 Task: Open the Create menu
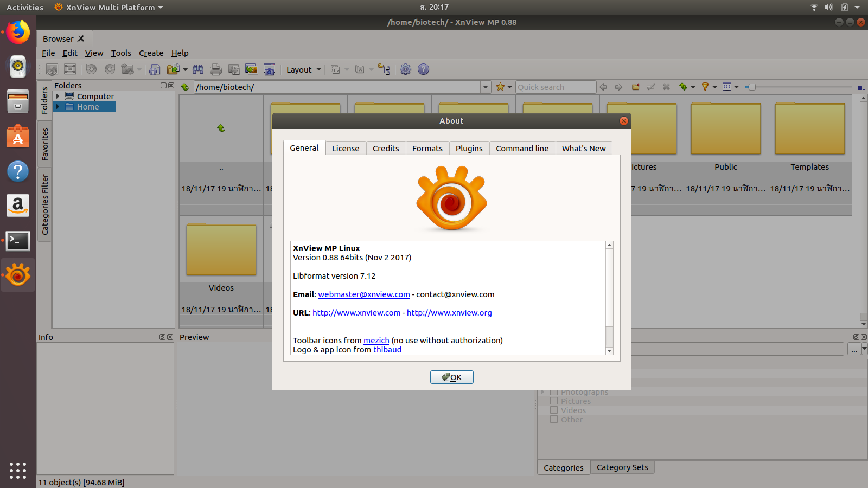151,53
